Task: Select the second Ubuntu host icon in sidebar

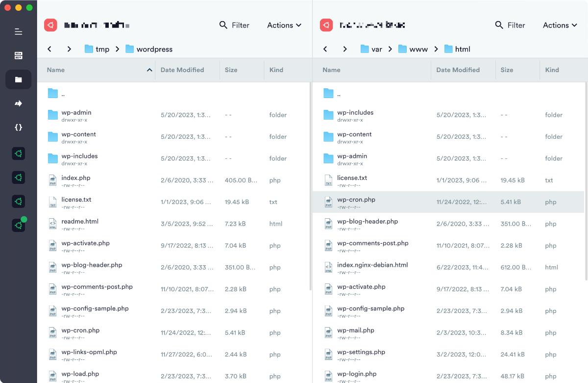Action: coord(19,178)
